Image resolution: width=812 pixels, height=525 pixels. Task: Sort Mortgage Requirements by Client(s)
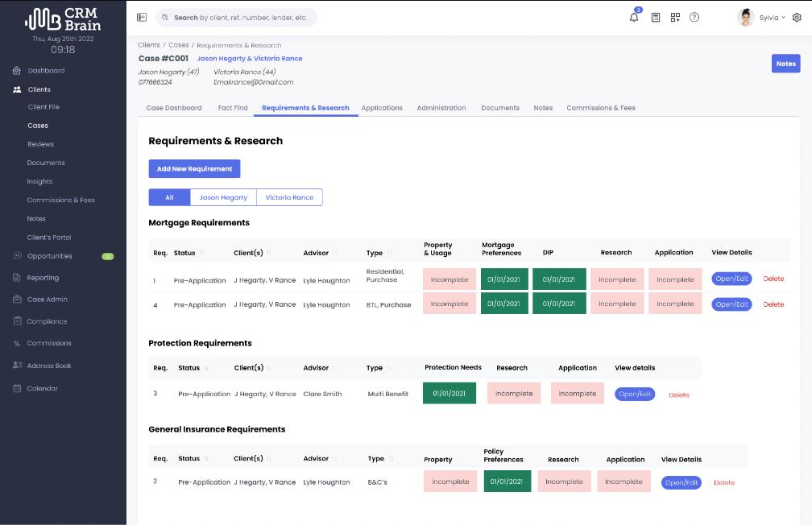coord(269,253)
